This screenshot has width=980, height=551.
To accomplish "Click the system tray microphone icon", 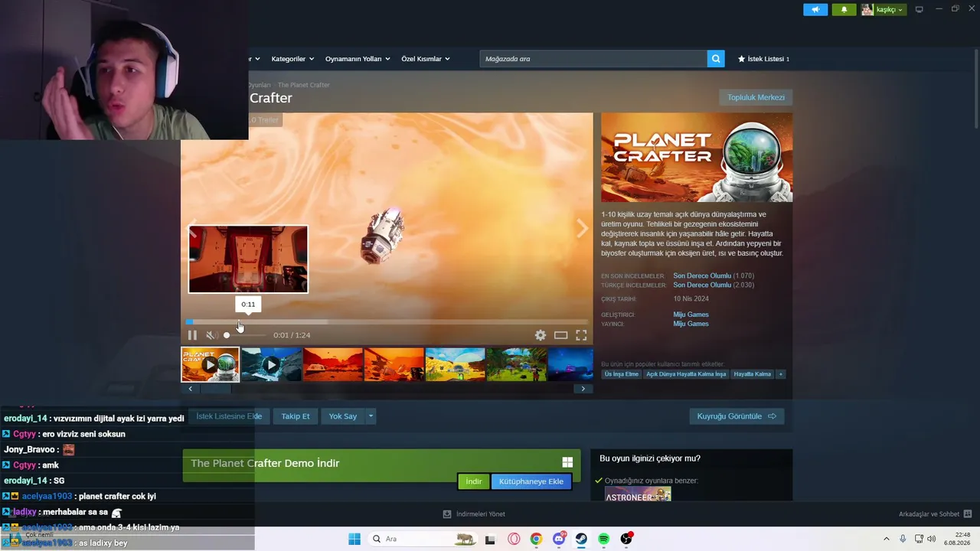I will 903,539.
